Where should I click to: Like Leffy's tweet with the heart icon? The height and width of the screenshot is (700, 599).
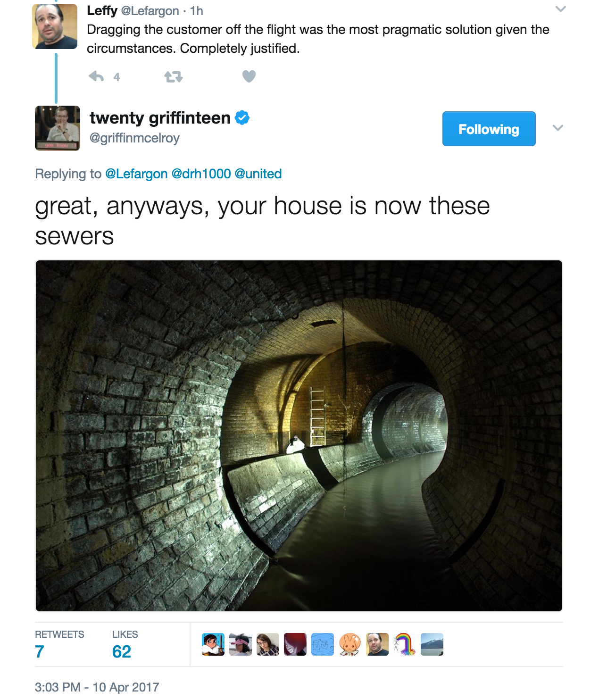249,76
